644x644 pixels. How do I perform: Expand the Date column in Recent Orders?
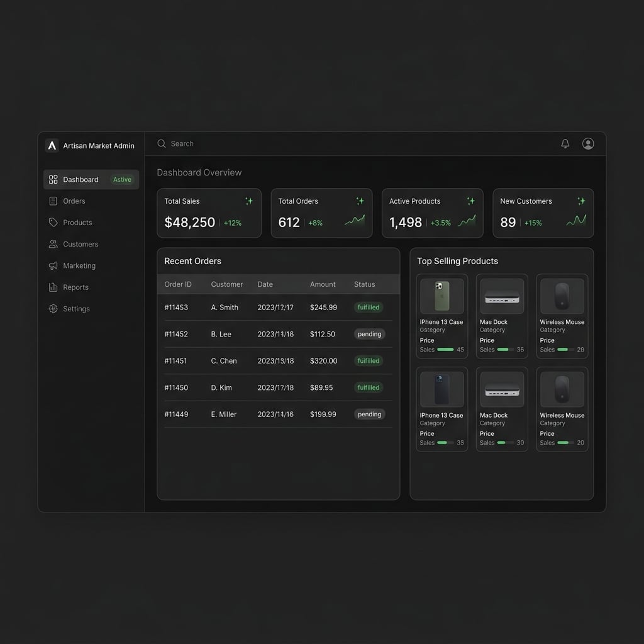click(x=265, y=284)
